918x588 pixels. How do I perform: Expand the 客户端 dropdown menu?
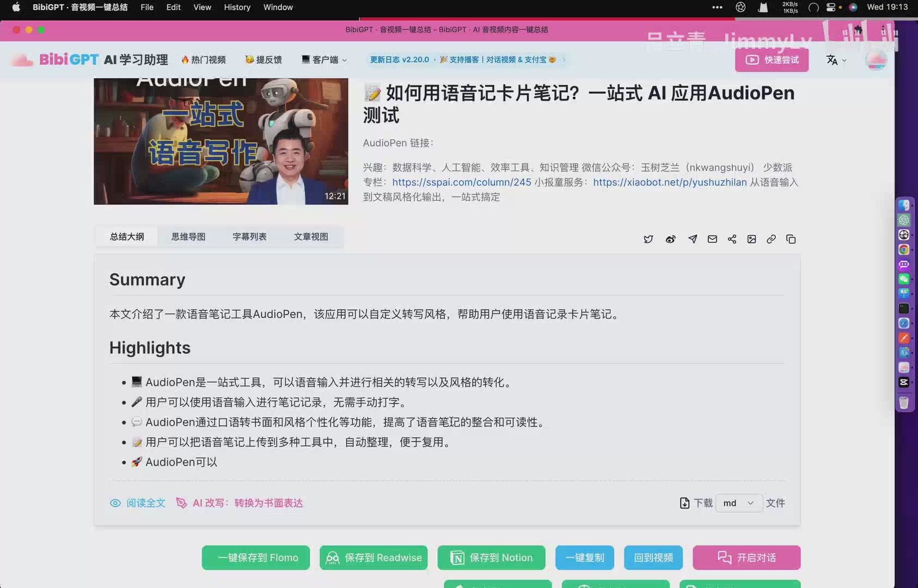point(325,60)
